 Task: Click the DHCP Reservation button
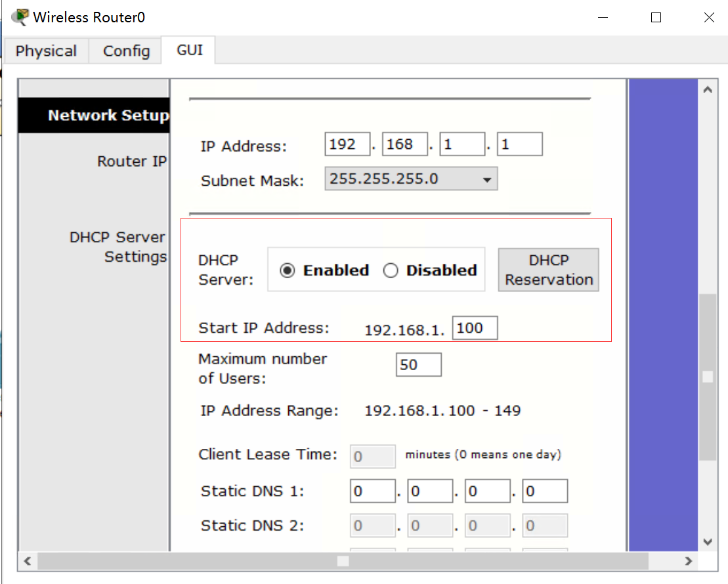click(x=548, y=270)
